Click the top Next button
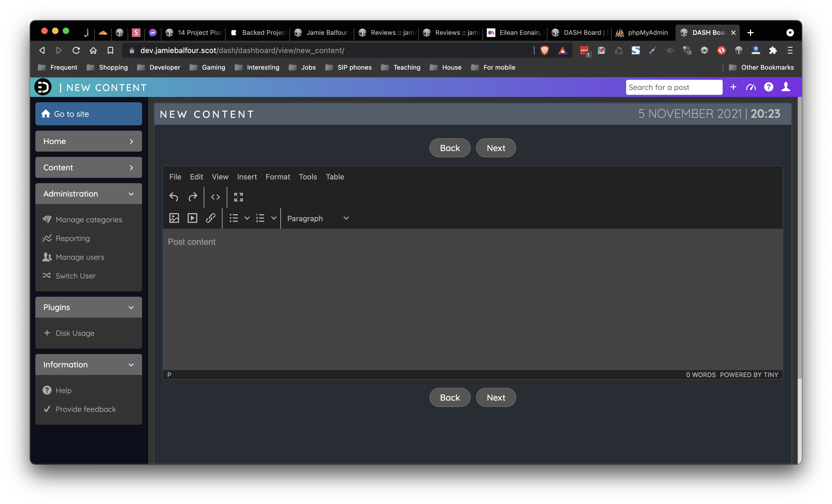The height and width of the screenshot is (504, 832). click(x=496, y=148)
